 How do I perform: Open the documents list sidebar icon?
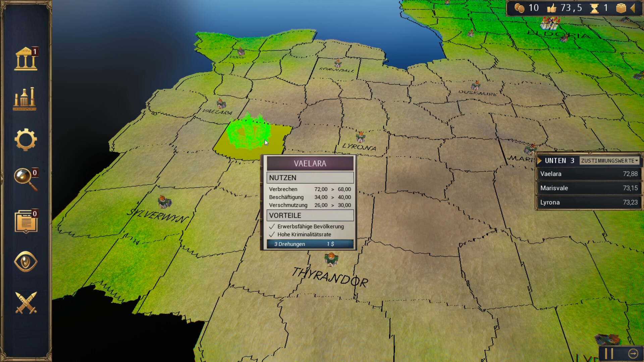click(25, 221)
